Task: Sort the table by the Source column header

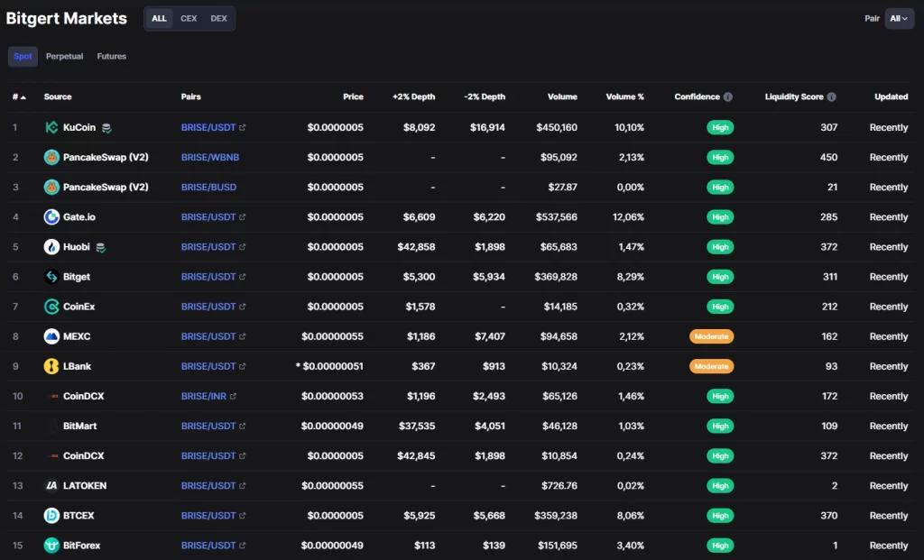Action: 58,96
